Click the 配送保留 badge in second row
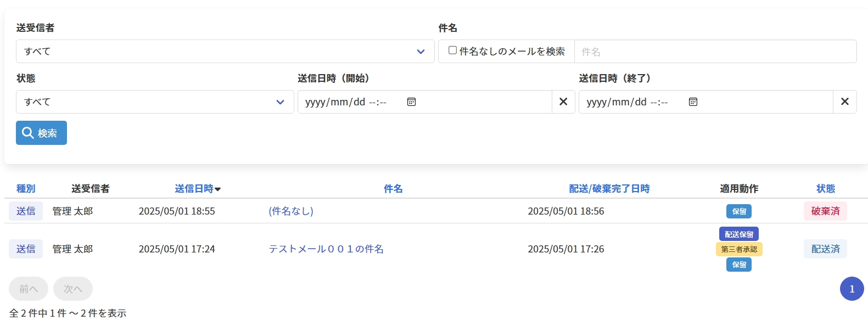The image size is (868, 326). tap(738, 234)
